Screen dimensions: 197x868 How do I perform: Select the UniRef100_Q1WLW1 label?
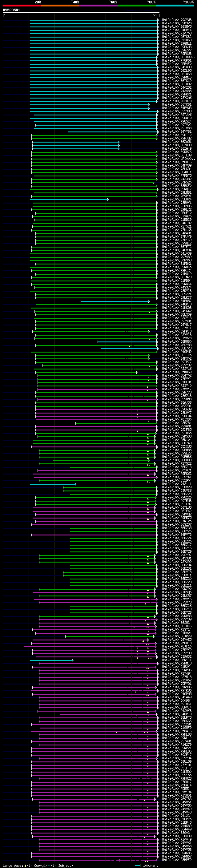click(x=177, y=382)
